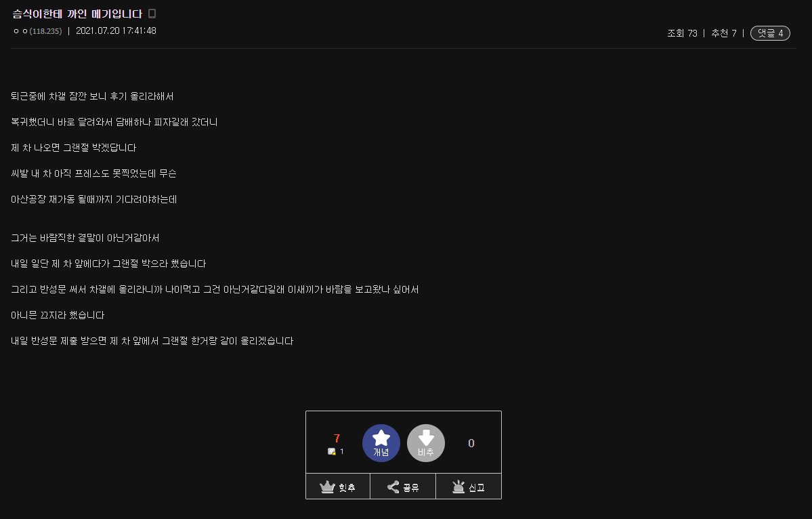812x519 pixels.
Task: Downvote the post with the 비추 arrow button
Action: coord(426,443)
